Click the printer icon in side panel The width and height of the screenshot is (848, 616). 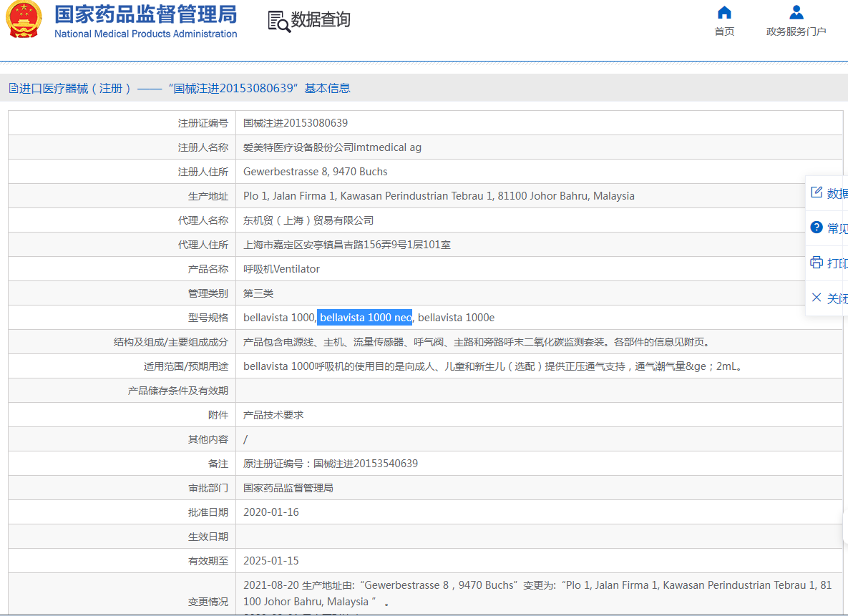(817, 263)
